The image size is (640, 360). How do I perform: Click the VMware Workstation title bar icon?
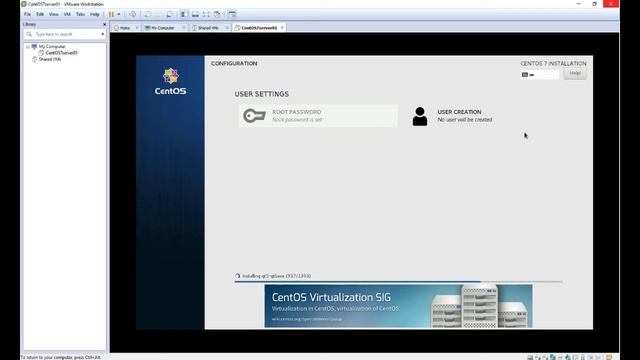(x=24, y=4)
